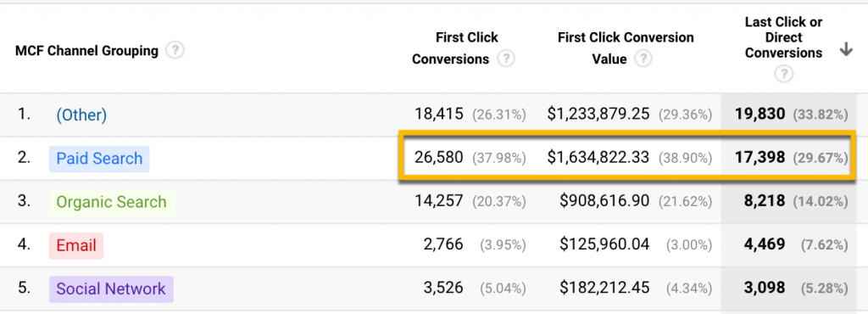Click help icon next to First Click Conversions

coord(505,59)
